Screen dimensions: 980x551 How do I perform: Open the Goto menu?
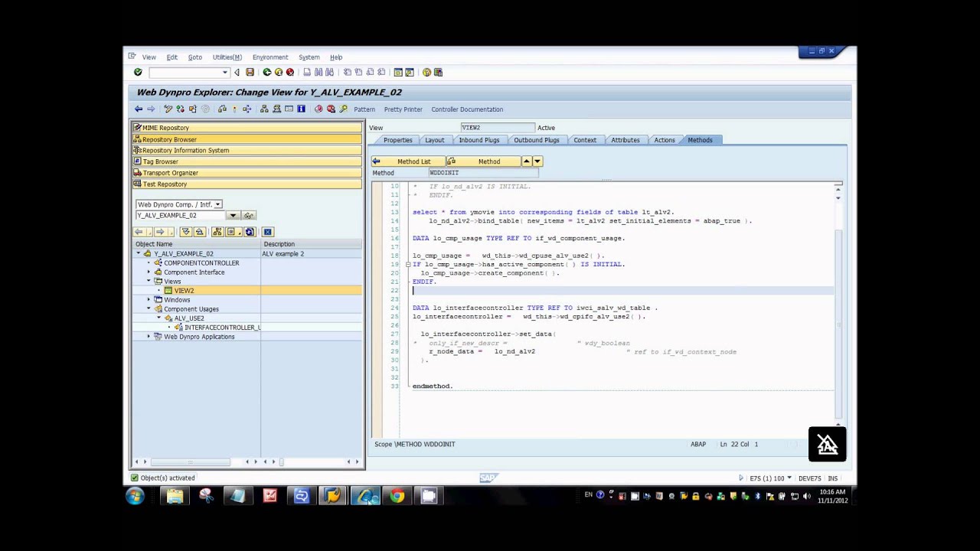pyautogui.click(x=195, y=57)
